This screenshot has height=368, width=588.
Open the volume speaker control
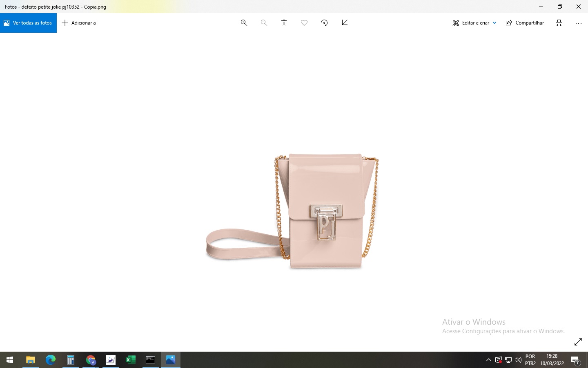coord(518,360)
